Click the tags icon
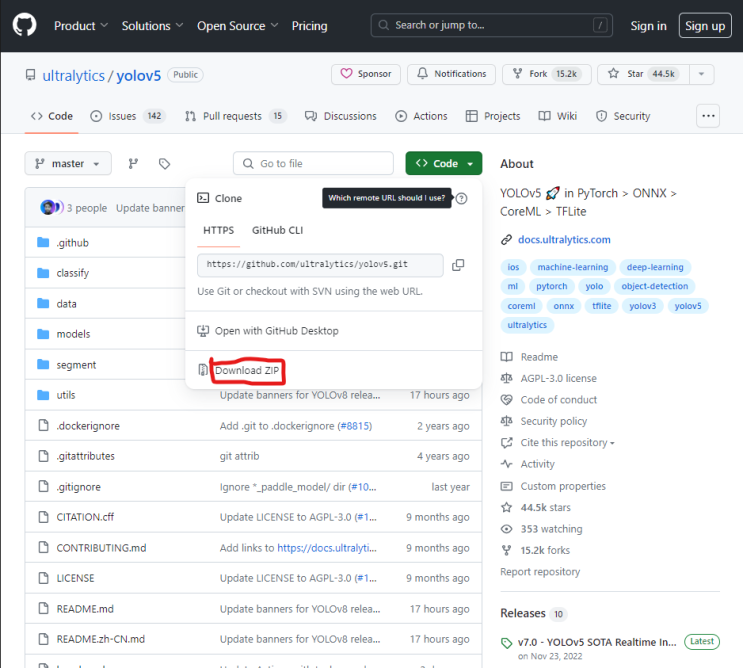 click(x=165, y=164)
